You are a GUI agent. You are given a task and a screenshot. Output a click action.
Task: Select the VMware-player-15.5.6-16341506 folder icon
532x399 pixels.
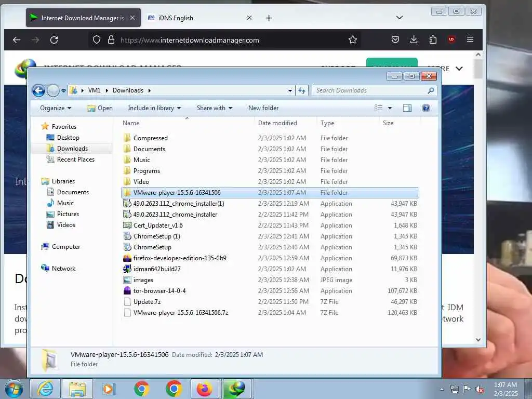point(127,192)
